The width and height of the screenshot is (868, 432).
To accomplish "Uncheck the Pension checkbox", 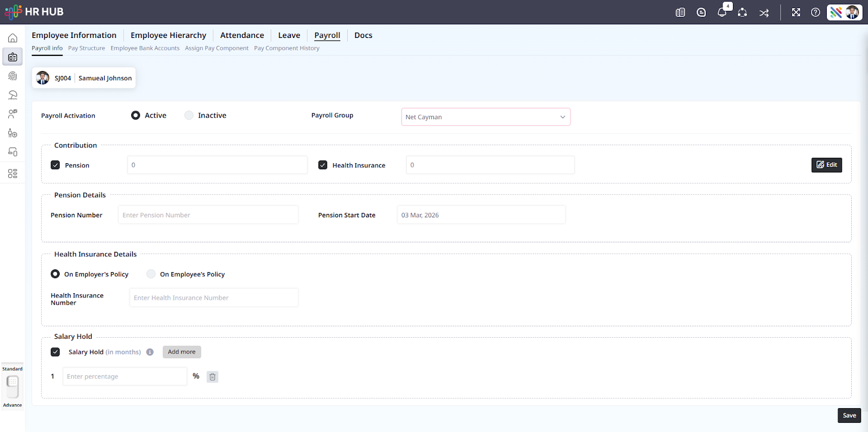I will click(55, 165).
